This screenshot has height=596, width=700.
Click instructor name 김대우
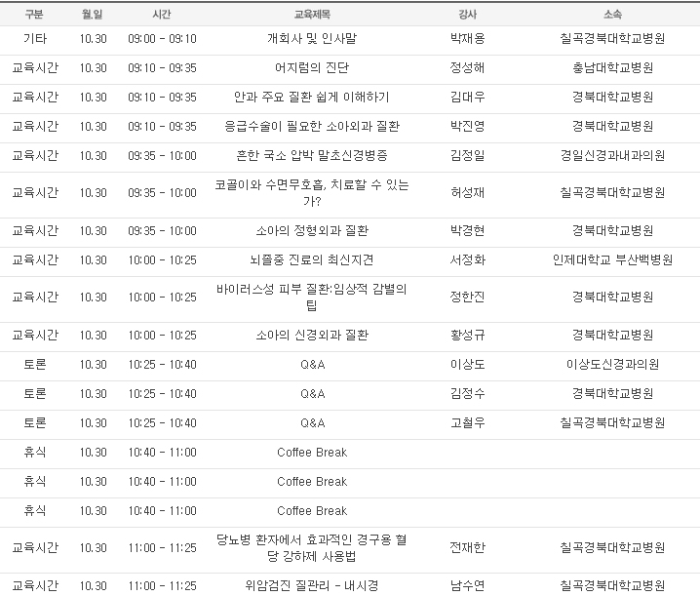point(467,97)
